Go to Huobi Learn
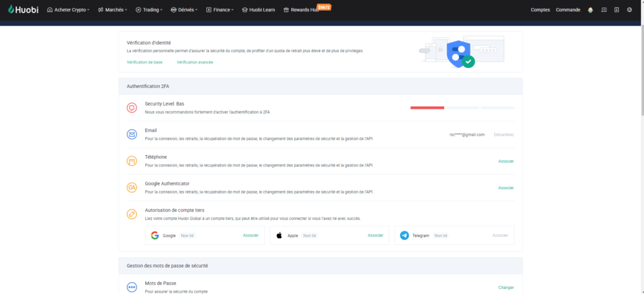 tap(258, 10)
